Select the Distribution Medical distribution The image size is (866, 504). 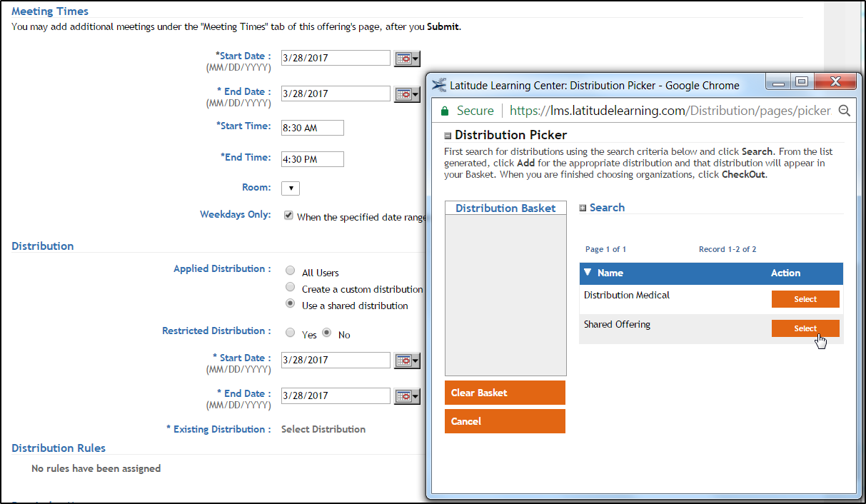coord(805,299)
